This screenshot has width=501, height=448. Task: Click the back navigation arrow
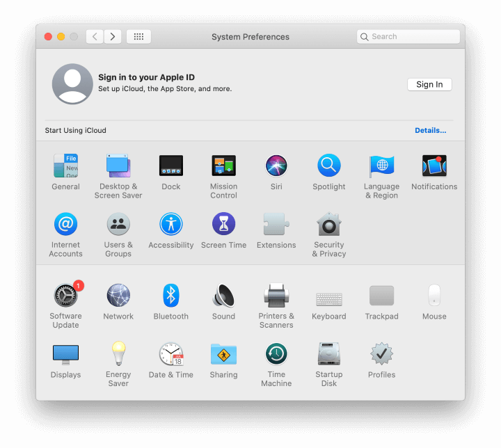95,37
